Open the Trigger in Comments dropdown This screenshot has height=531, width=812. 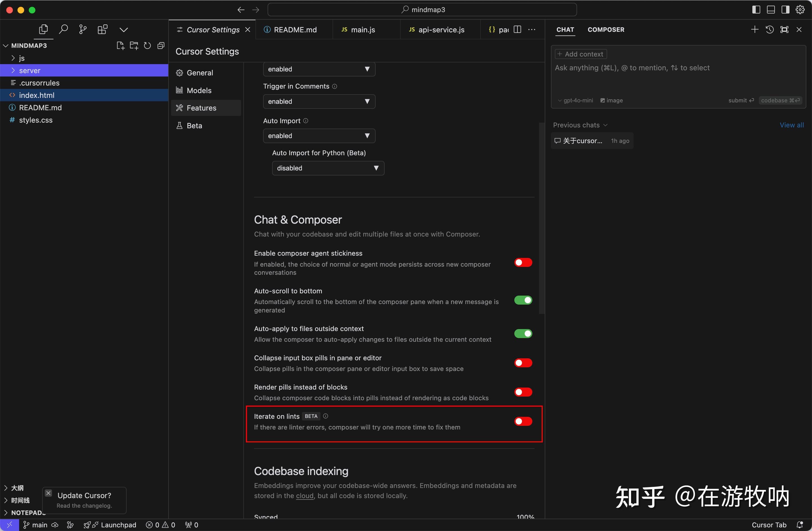pyautogui.click(x=319, y=102)
